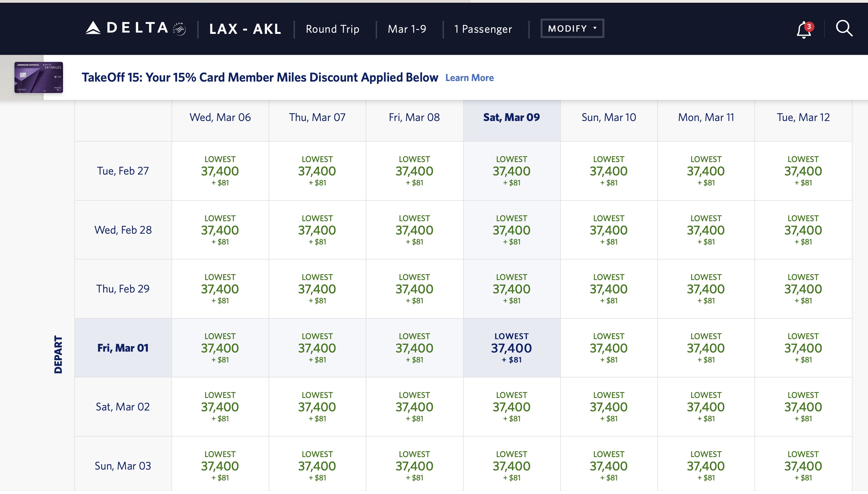Choose the Fri Mar 01 to Sat Mar 09 fare
Viewport: 868px width, 494px height.
point(511,348)
